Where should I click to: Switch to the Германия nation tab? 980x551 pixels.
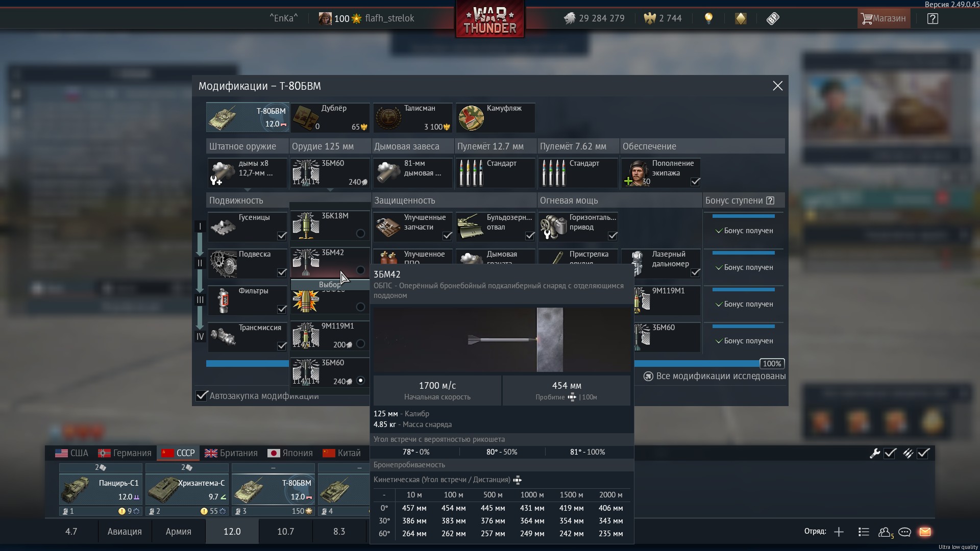[125, 453]
